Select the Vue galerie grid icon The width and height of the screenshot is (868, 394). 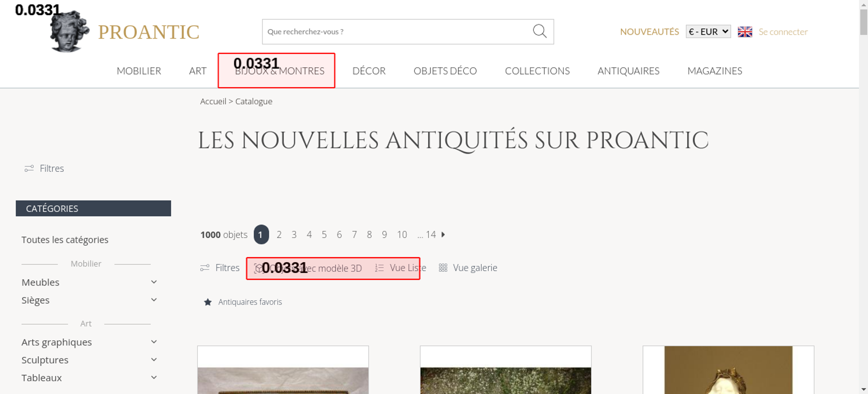pos(443,268)
